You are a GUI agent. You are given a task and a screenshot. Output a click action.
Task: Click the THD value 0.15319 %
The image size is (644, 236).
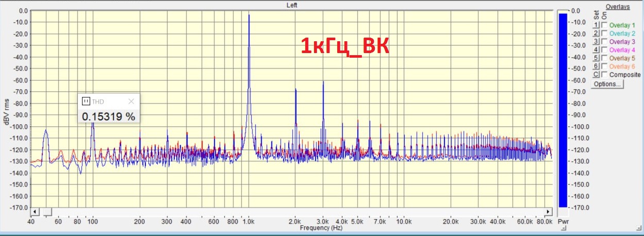[x=109, y=117]
